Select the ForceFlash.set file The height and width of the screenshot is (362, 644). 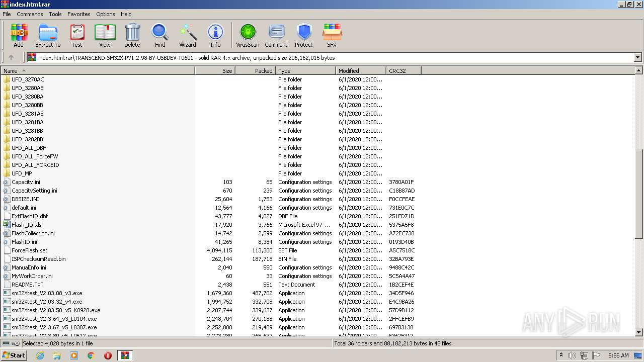(x=29, y=250)
